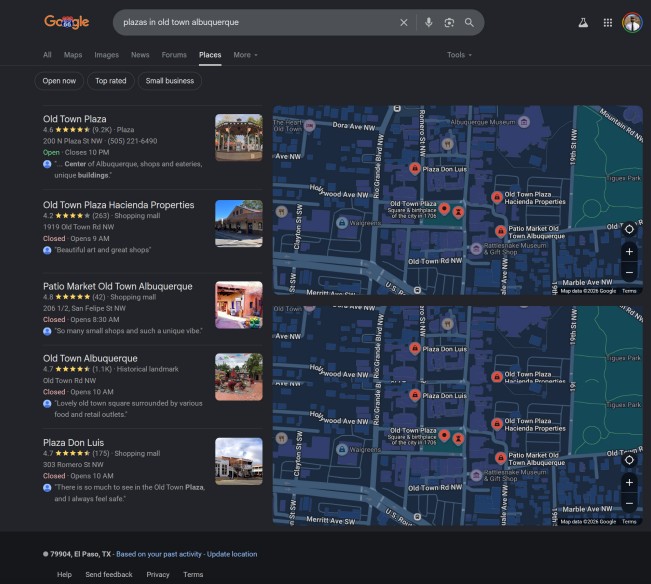
Task: Toggle the Open now filter chip
Action: [59, 81]
